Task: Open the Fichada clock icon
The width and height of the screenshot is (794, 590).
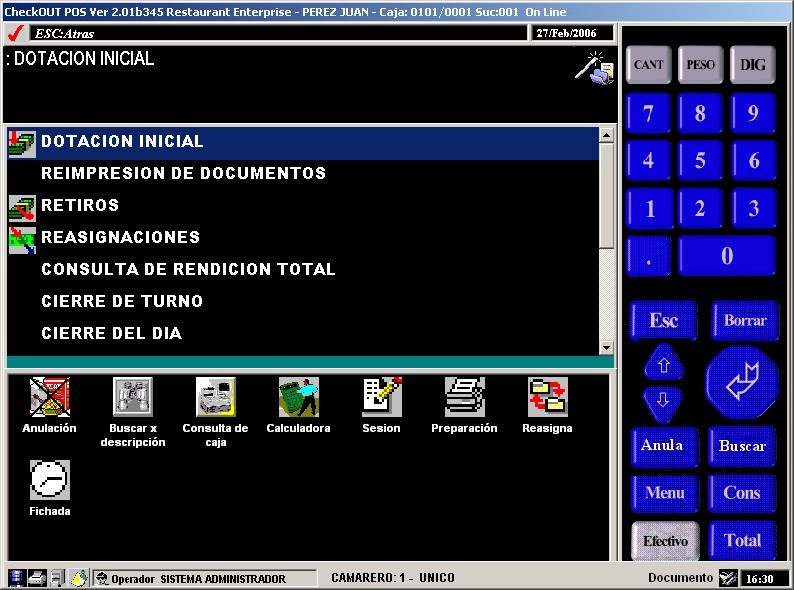Action: point(50,480)
